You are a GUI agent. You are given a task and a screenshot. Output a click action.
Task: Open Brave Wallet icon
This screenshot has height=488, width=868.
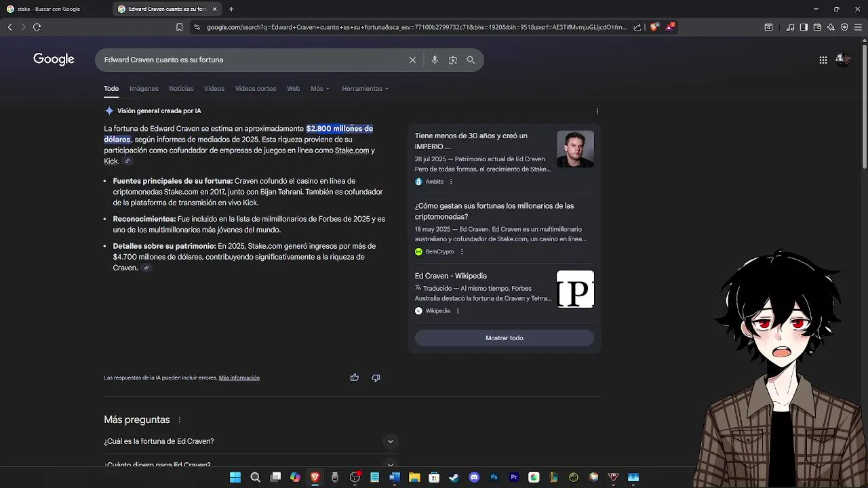tap(817, 27)
